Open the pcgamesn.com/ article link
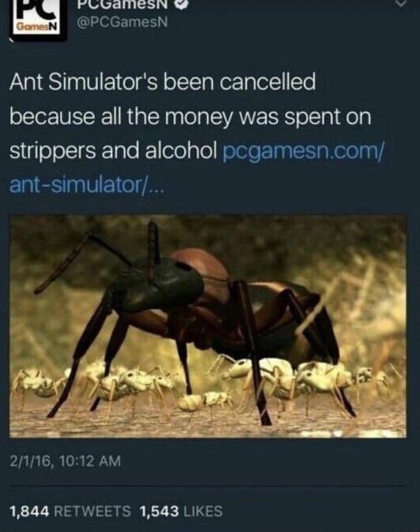420x532 pixels. 304,151
